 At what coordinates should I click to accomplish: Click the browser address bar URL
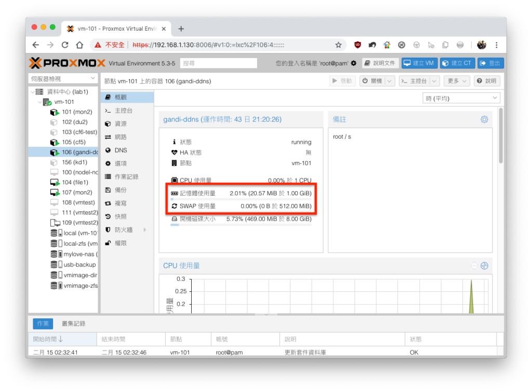(208, 45)
